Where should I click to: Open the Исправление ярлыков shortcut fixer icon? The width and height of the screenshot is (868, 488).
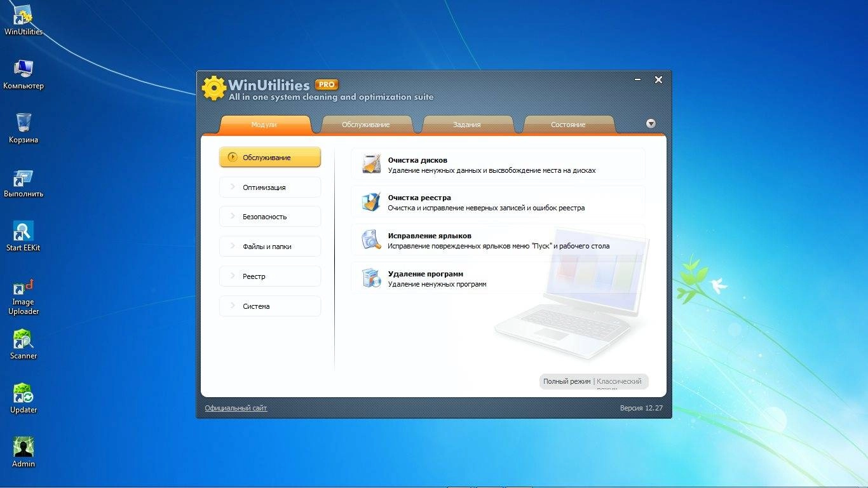click(371, 240)
